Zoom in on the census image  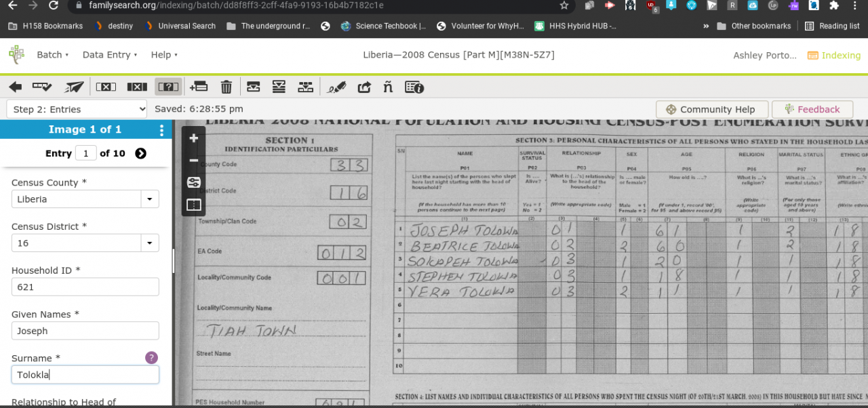pyautogui.click(x=194, y=138)
